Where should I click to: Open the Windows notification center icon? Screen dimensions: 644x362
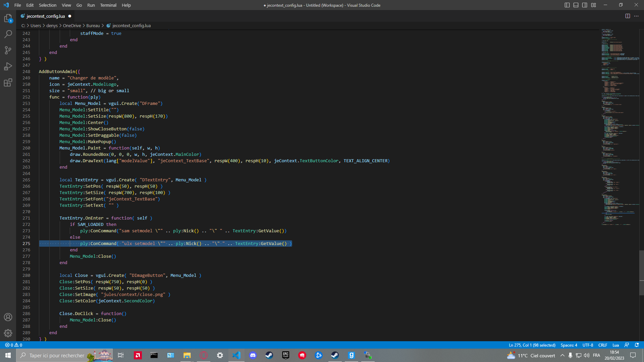point(633,355)
